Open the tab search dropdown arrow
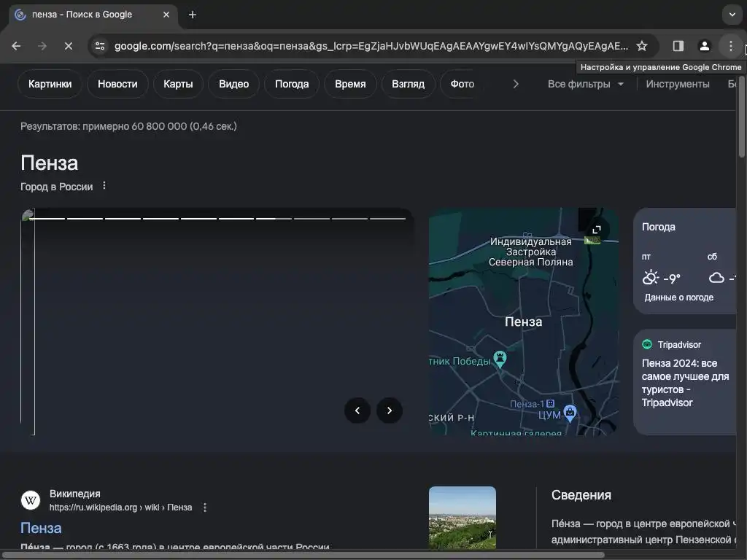 coord(732,15)
